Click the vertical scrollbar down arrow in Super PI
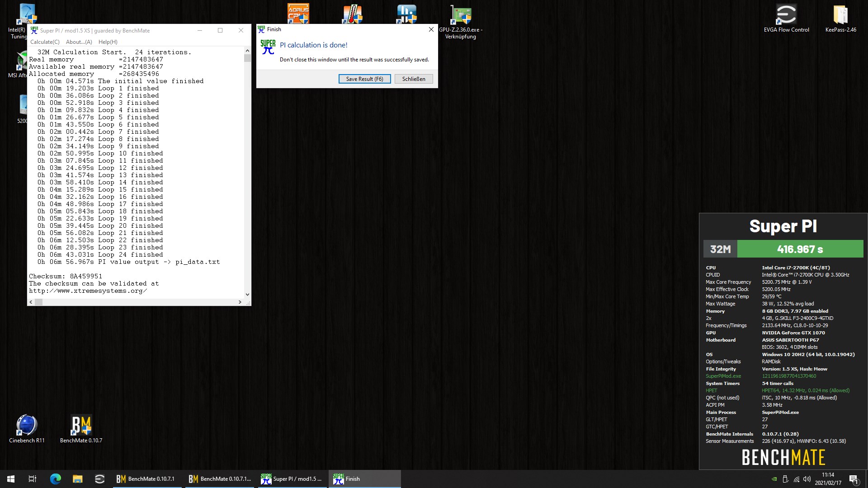This screenshot has width=868, height=488. coord(247,295)
